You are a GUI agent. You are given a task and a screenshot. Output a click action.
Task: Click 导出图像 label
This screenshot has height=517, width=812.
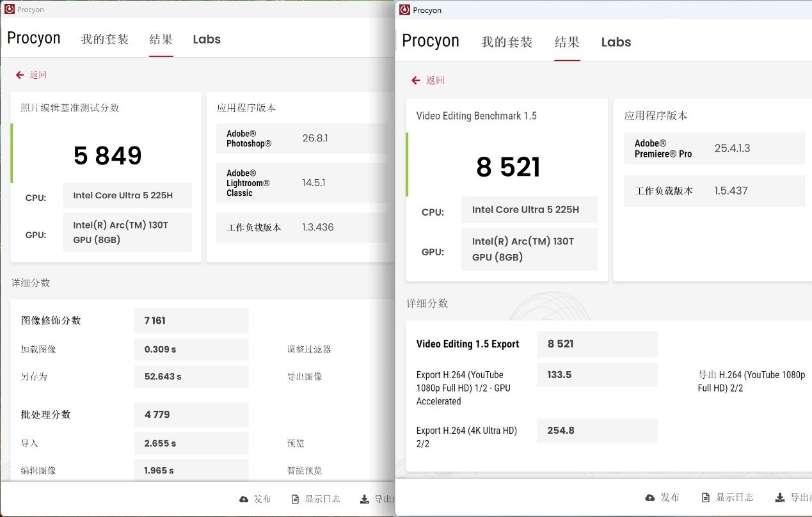pyautogui.click(x=305, y=377)
